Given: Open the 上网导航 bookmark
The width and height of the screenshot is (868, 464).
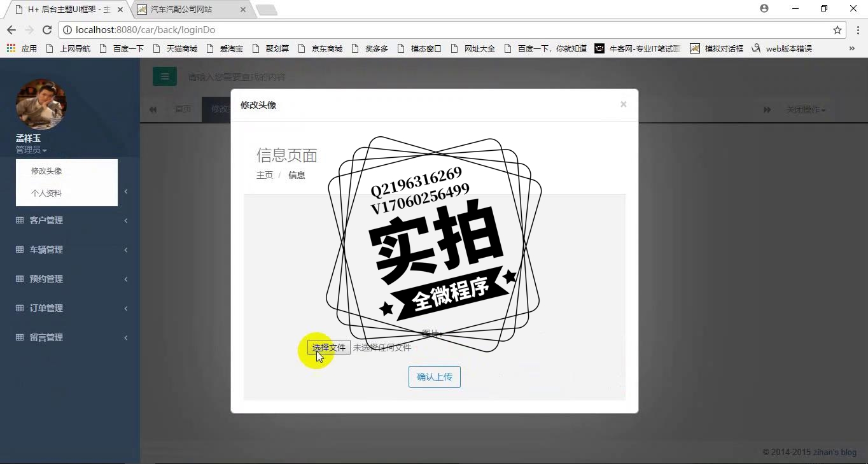Looking at the screenshot, I should [x=68, y=48].
